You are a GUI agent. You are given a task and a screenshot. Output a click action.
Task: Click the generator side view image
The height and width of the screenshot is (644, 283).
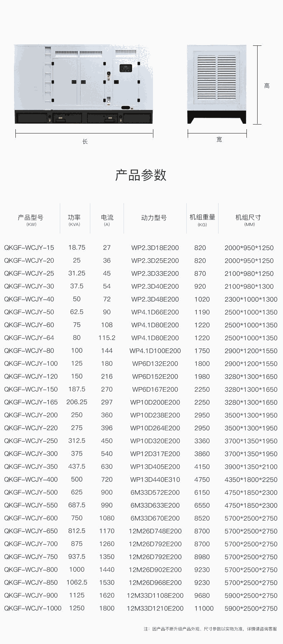(x=84, y=84)
